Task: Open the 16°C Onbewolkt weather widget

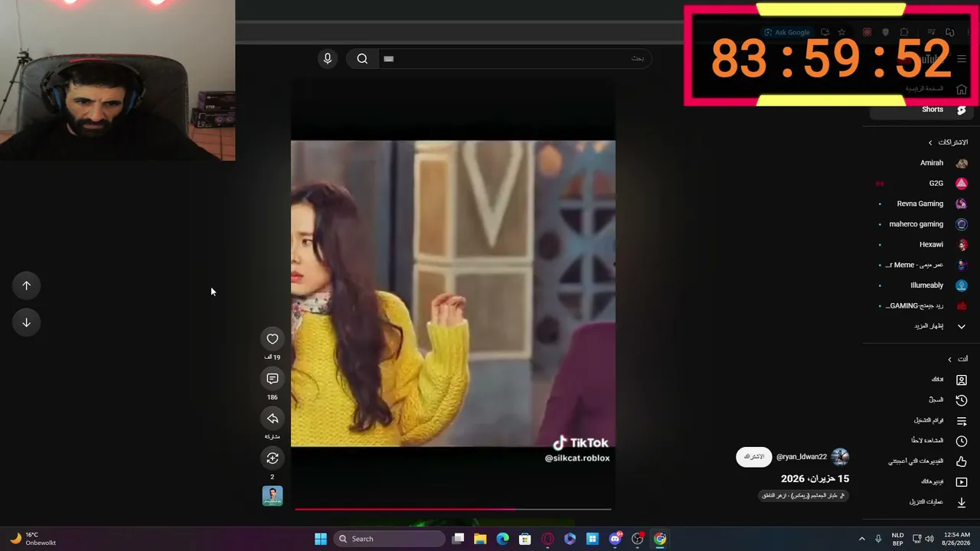Action: [32, 539]
